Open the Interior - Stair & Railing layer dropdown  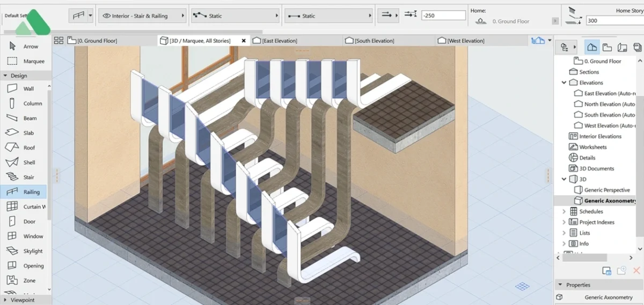pyautogui.click(x=143, y=16)
